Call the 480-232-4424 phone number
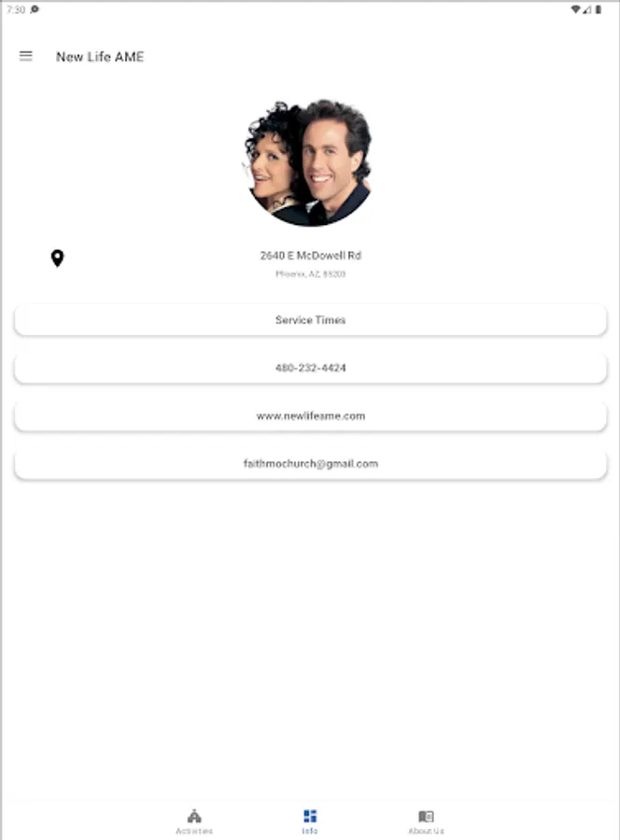The height and width of the screenshot is (840, 620). [310, 368]
